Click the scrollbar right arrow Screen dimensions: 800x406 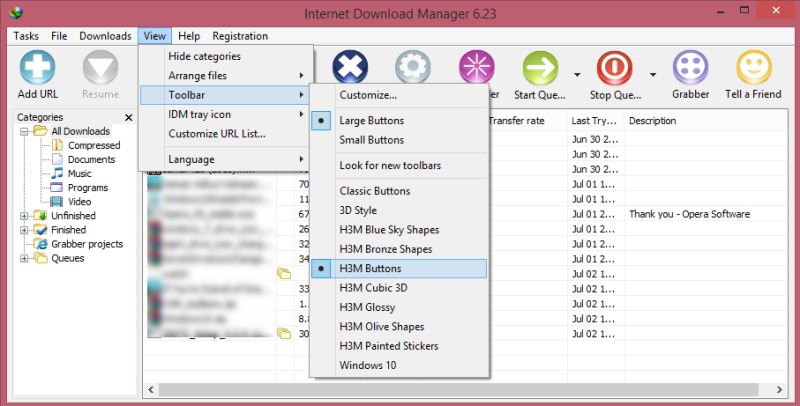779,389
